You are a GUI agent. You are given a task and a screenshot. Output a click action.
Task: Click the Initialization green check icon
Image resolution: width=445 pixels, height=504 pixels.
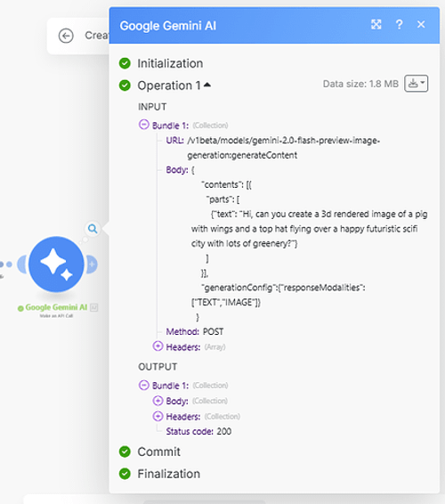(125, 63)
